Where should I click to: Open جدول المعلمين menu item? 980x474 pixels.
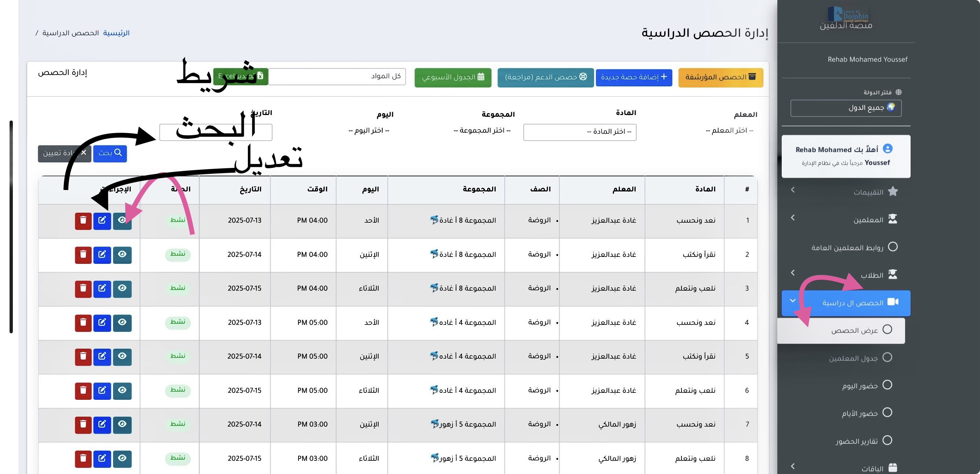click(x=854, y=358)
